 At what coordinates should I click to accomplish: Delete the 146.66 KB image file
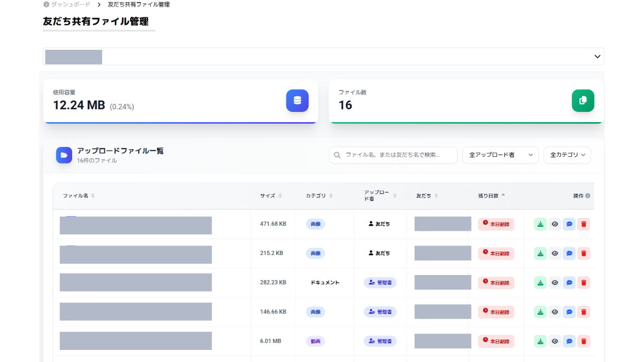pyautogui.click(x=584, y=312)
